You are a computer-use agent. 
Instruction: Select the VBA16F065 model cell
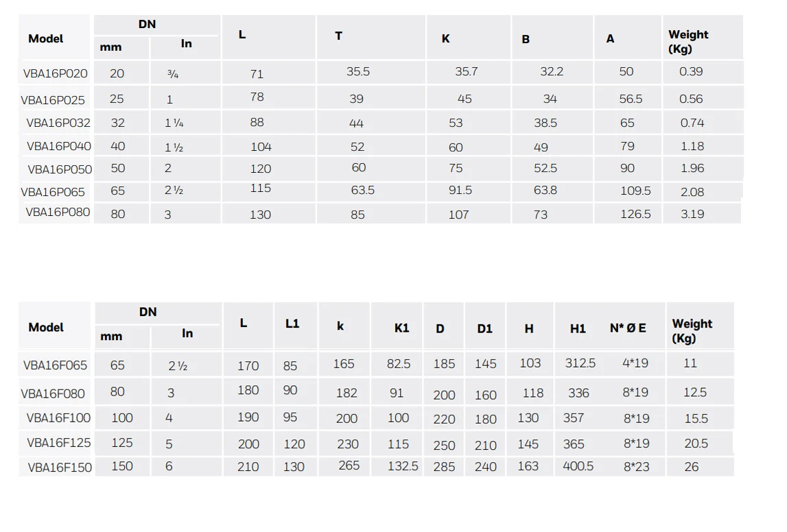[55, 365]
